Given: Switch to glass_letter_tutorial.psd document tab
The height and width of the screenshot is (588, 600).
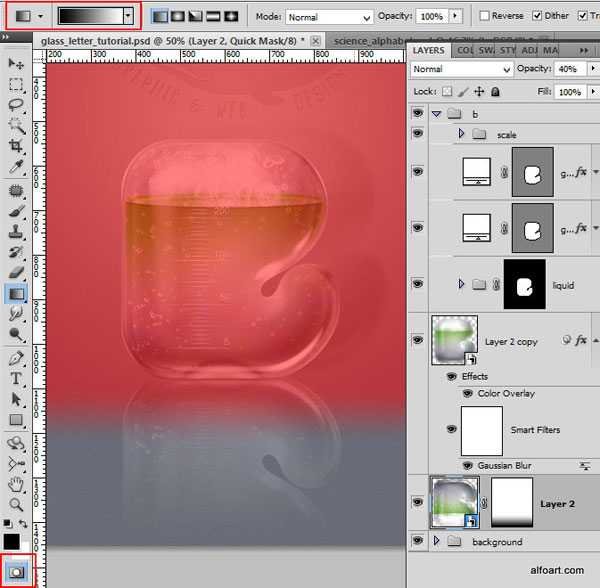Looking at the screenshot, I should click(172, 41).
